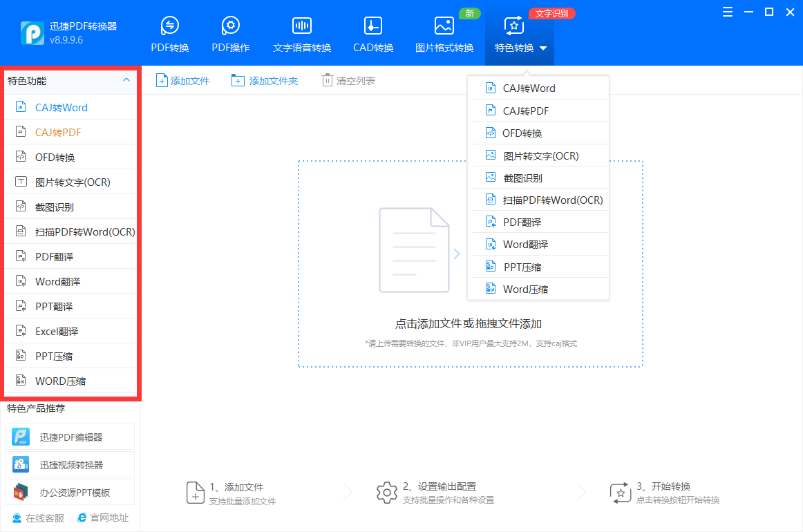Click the voice waveform icon
Image resolution: width=803 pixels, height=532 pixels.
click(301, 25)
